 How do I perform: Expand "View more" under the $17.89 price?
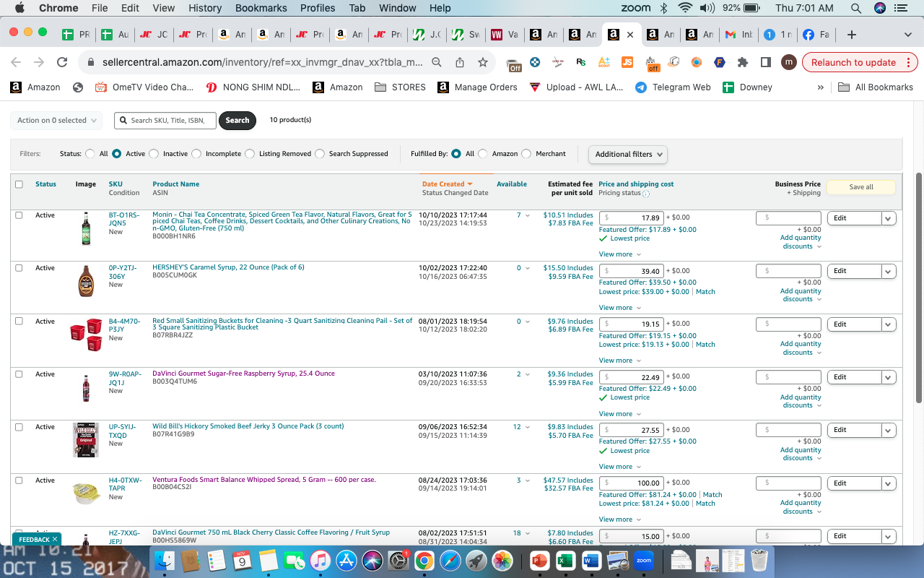click(x=619, y=254)
